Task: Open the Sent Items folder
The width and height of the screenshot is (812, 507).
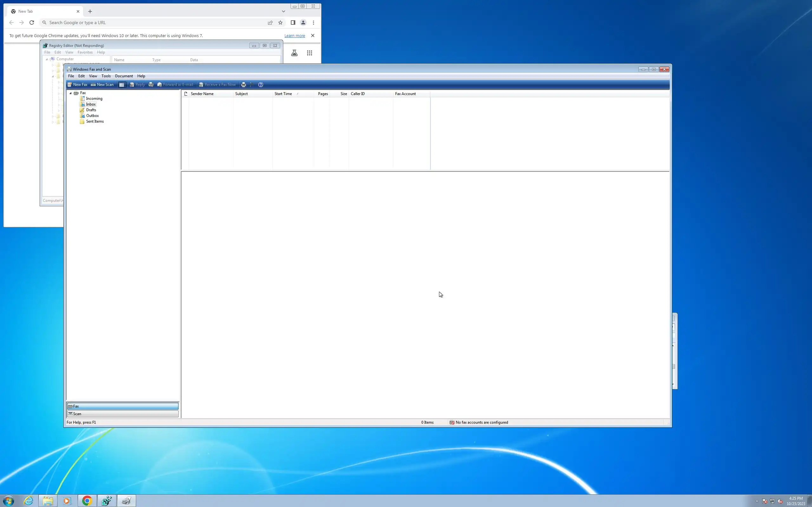Action: click(95, 121)
